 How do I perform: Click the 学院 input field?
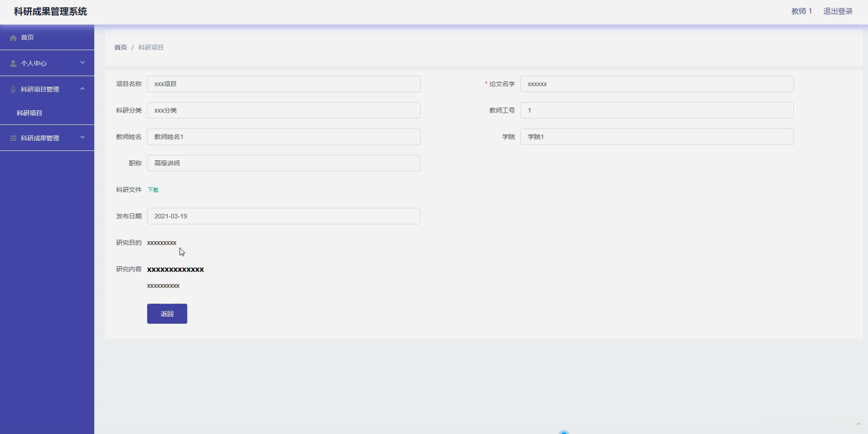(657, 137)
